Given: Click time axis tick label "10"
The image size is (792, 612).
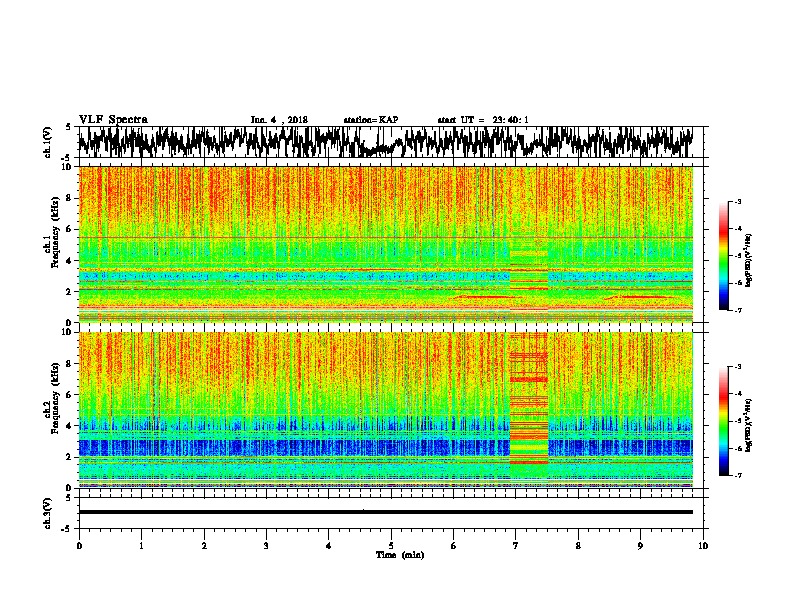Looking at the screenshot, I should [x=703, y=546].
